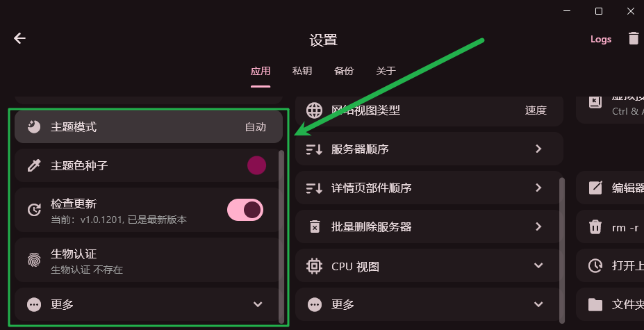
Task: Click the globe network view icon
Action: coord(315,110)
